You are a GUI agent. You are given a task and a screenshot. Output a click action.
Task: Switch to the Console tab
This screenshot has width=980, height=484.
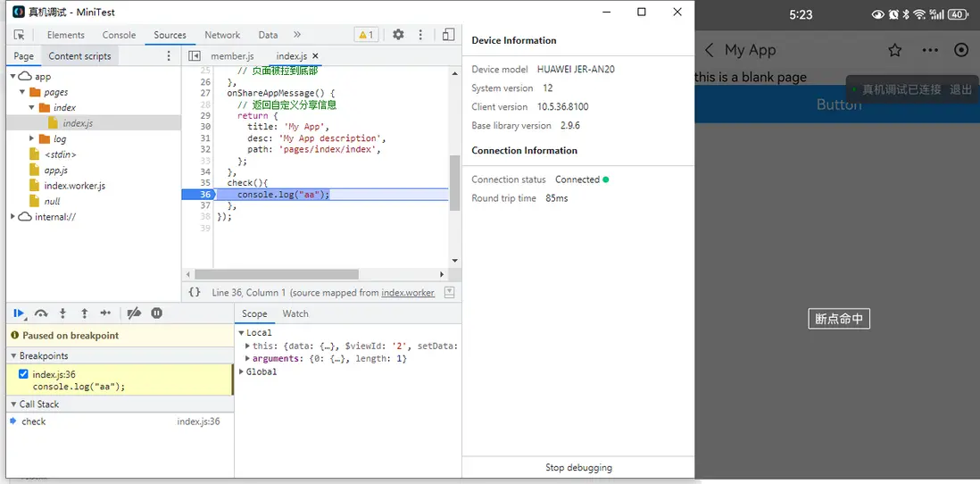coord(119,35)
